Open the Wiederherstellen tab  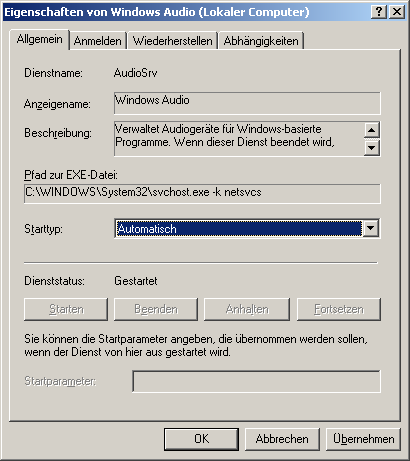173,41
